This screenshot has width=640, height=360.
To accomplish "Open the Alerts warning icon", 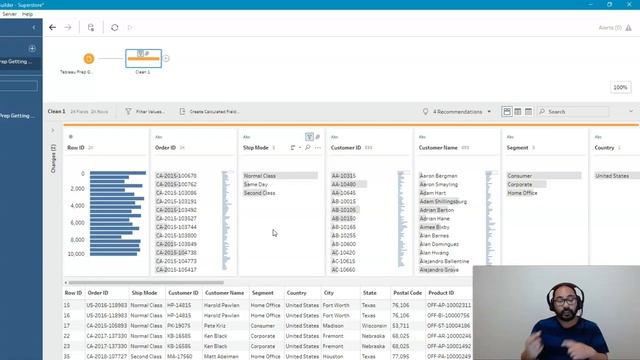I will [x=629, y=27].
